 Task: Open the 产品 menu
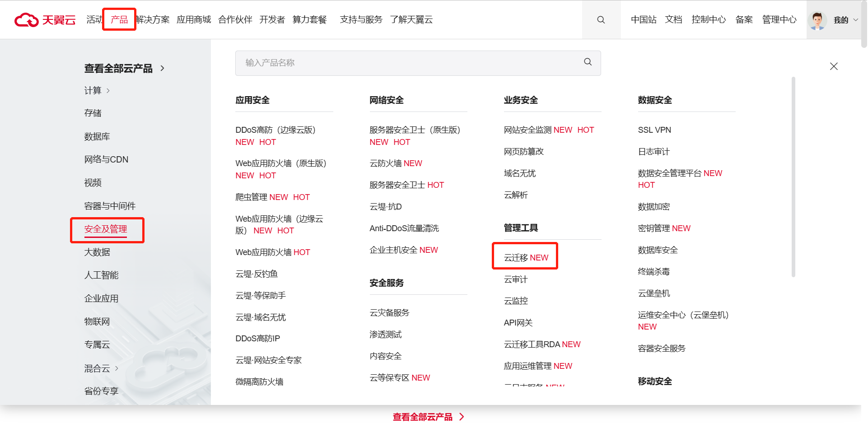pyautogui.click(x=119, y=19)
